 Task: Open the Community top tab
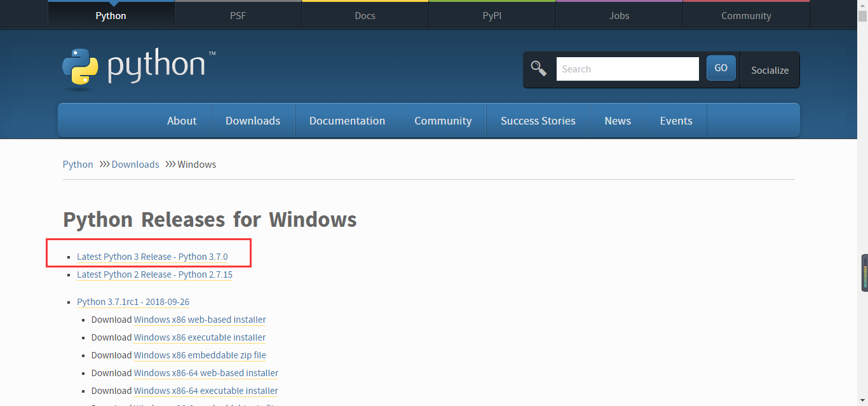coord(747,15)
